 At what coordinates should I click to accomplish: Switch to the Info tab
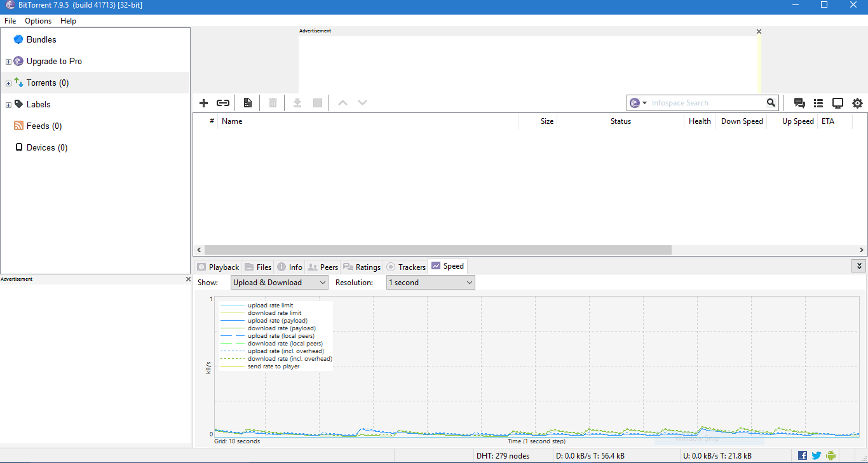(x=290, y=267)
